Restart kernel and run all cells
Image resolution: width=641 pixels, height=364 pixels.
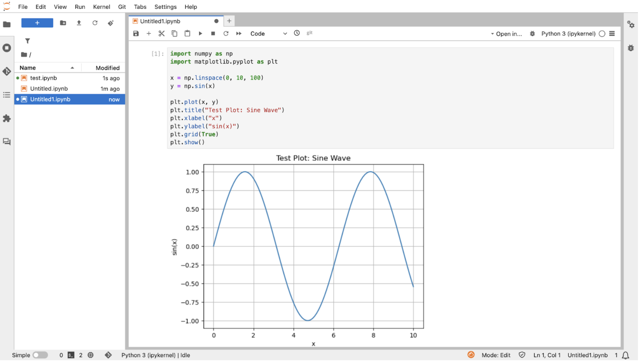pos(239,33)
